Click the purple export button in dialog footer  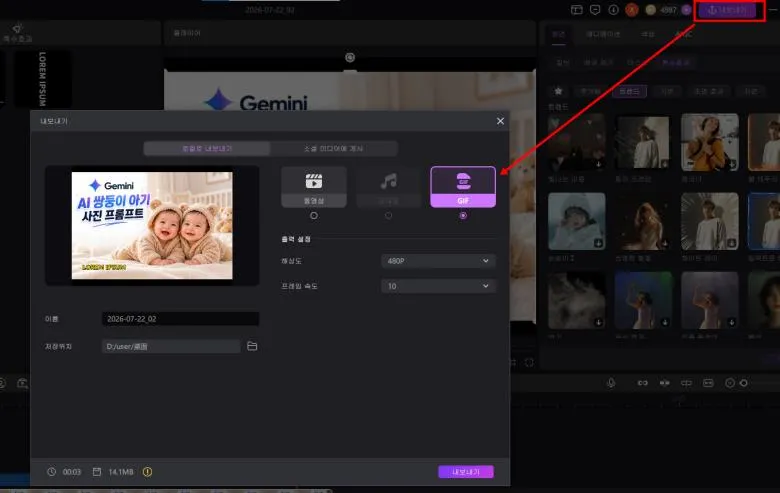pyautogui.click(x=466, y=472)
